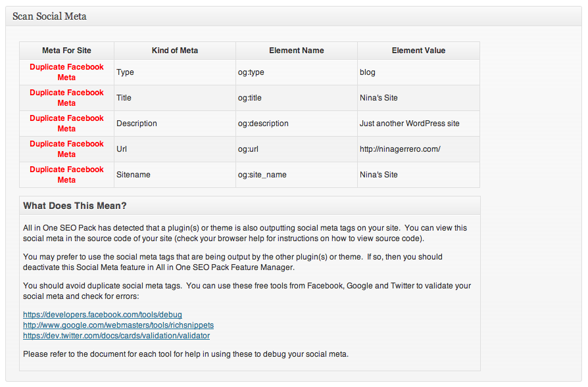This screenshot has height=387, width=588.
Task: Select the og:url element name cell
Action: [x=297, y=149]
